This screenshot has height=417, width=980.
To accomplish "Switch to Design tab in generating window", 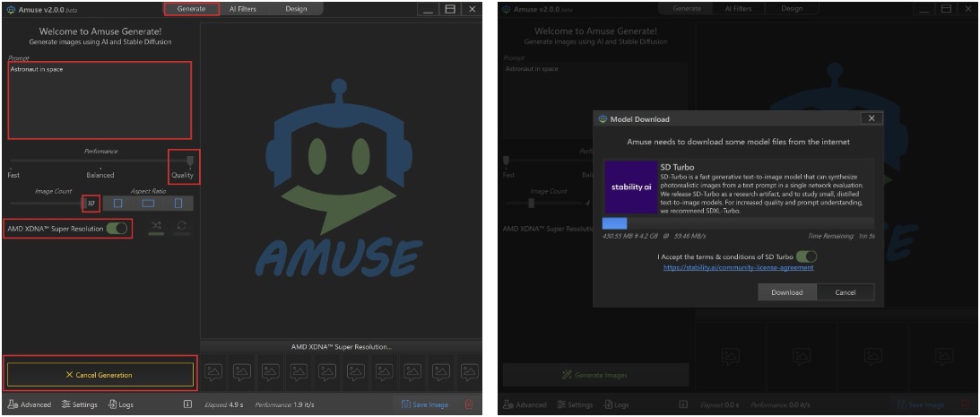I will [296, 9].
